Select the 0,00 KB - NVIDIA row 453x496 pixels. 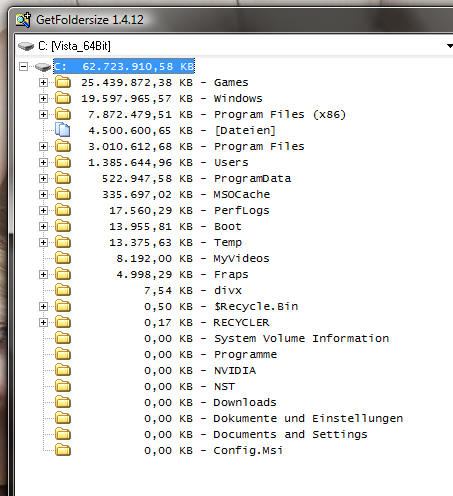200,370
